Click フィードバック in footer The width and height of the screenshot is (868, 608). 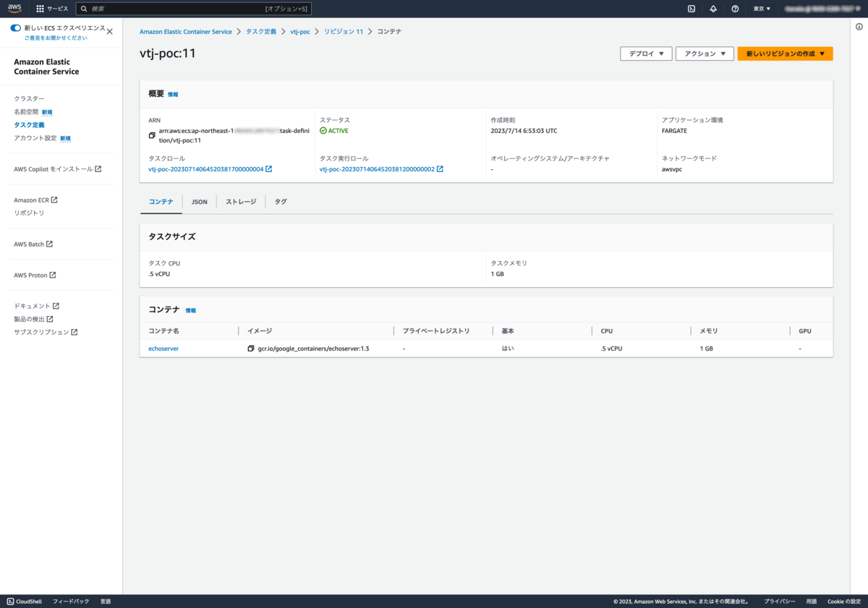(x=71, y=601)
